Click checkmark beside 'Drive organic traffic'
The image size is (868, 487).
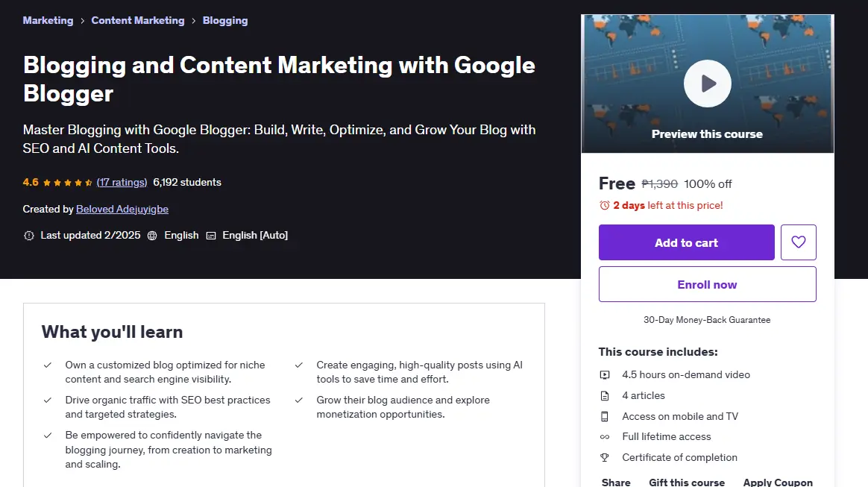[x=48, y=400]
